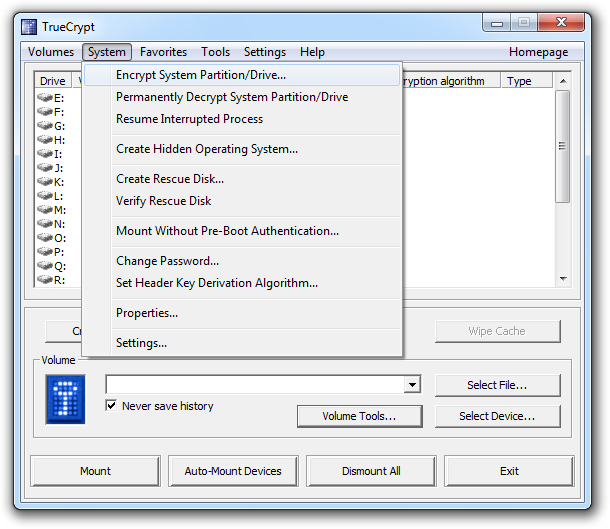Open the Help menu

pyautogui.click(x=312, y=52)
